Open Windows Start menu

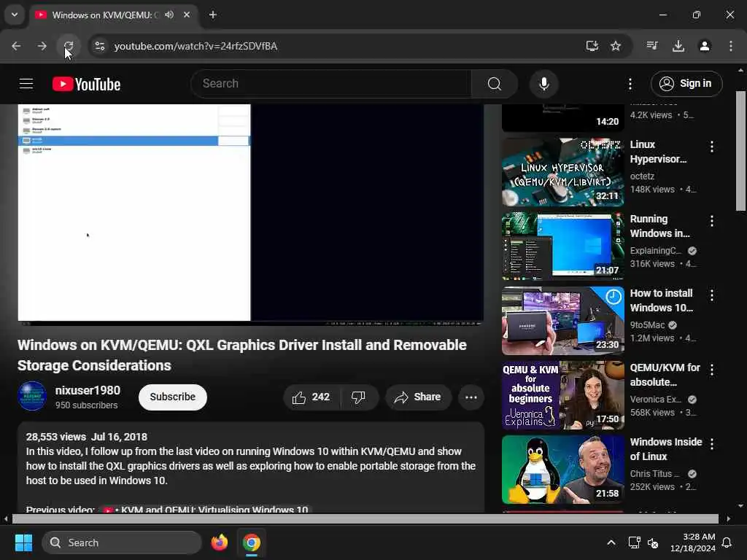click(23, 542)
